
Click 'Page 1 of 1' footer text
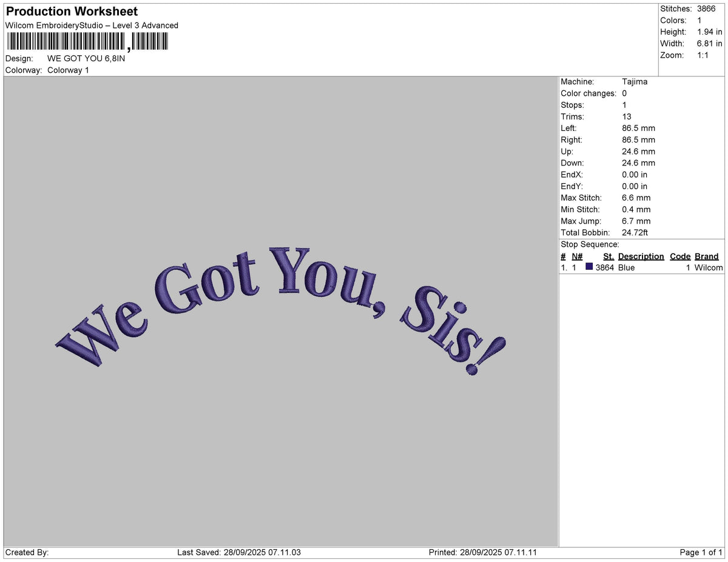click(x=701, y=552)
